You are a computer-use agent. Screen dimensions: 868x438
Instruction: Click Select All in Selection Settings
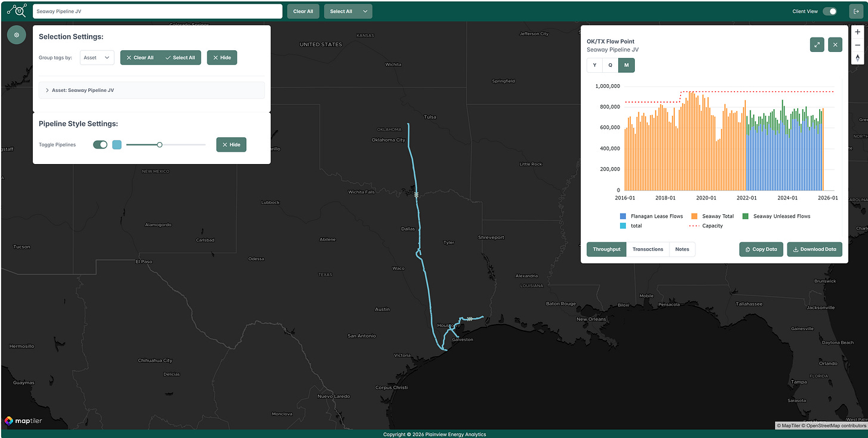(181, 58)
